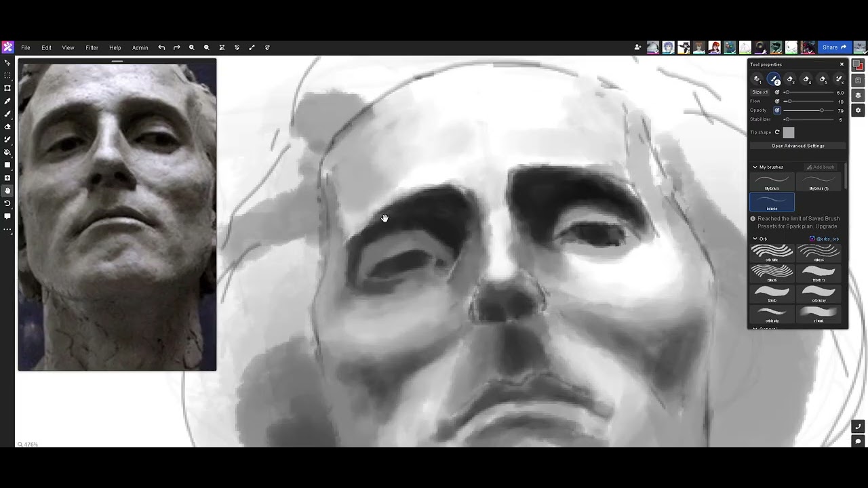Select the rectangular marquee selection tool
Viewport: 868px width, 488px height.
(7, 75)
